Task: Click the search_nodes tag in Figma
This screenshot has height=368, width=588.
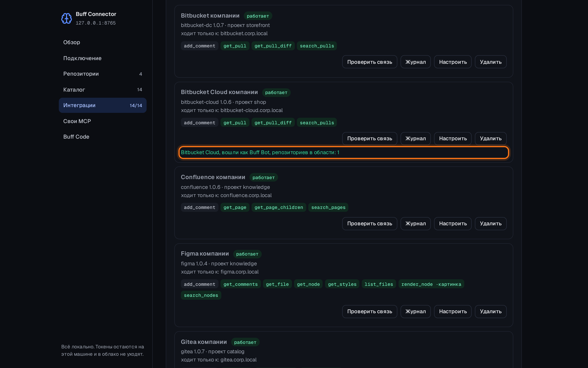Action: pyautogui.click(x=201, y=295)
